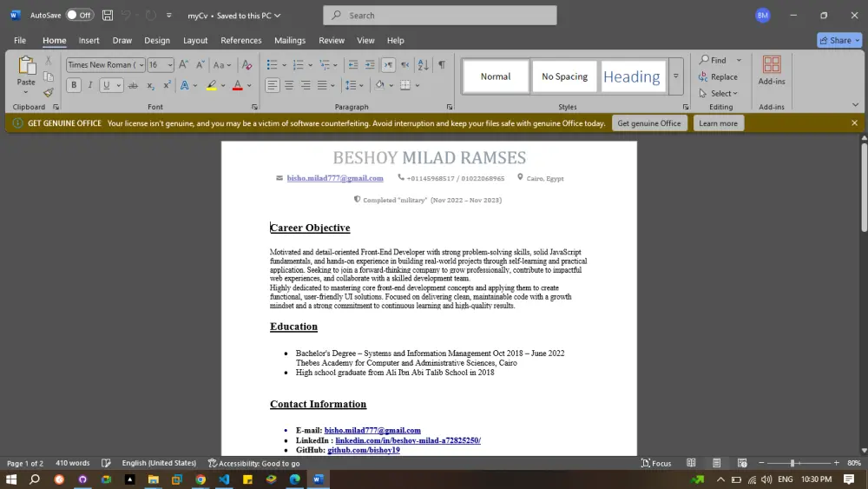
Task: Open the References ribbon tab
Action: click(240, 41)
